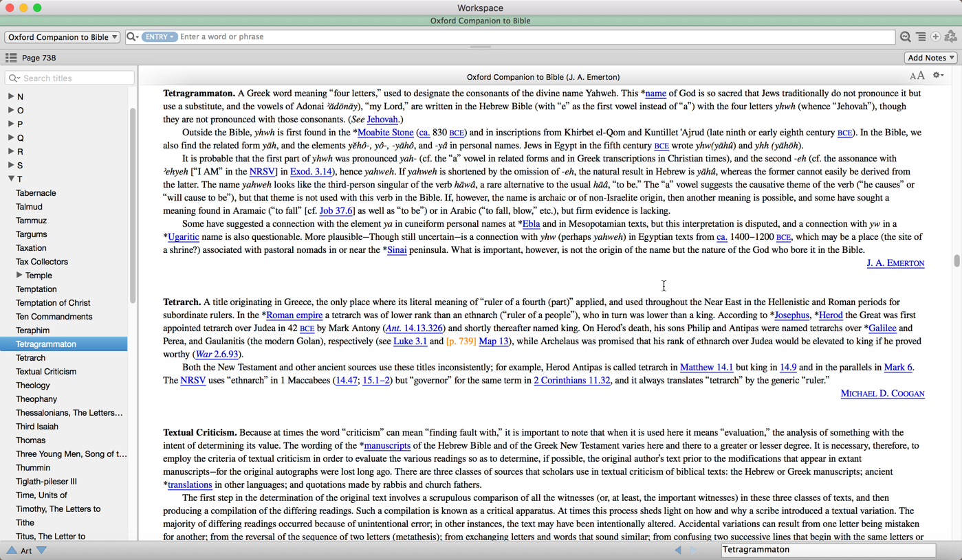This screenshot has height=560, width=962.
Task: Follow the Job 37.6 verse link
Action: 336,211
